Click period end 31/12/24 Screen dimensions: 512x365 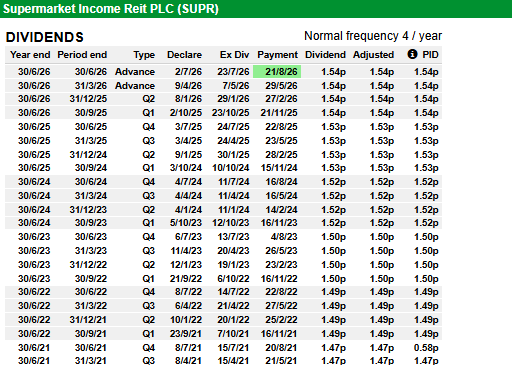click(88, 155)
